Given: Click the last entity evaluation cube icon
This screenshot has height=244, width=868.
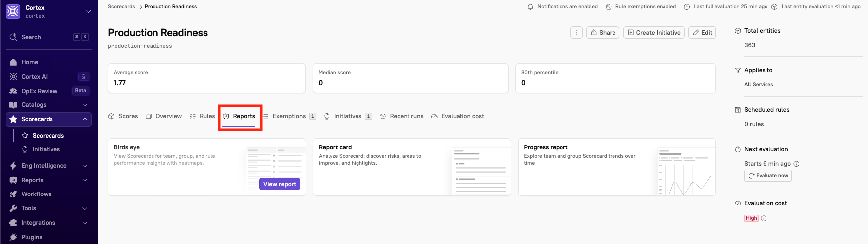Looking at the screenshot, I should tap(774, 7).
